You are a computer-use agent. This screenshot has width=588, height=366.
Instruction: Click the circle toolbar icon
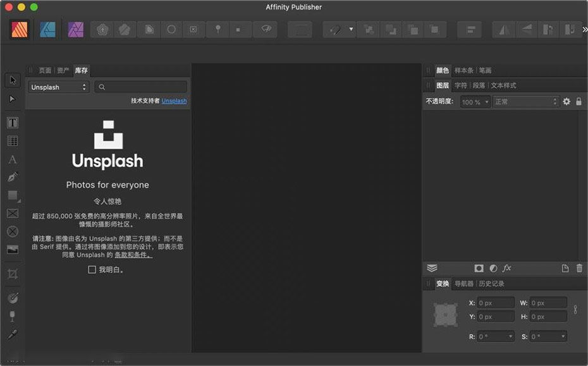[x=171, y=29]
